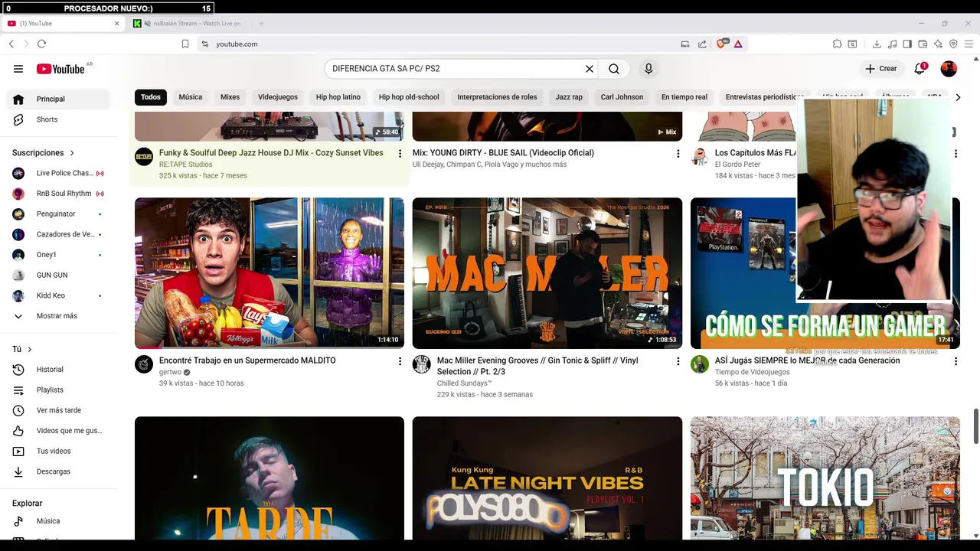
Task: Select the Todos filter chip
Action: (x=151, y=97)
